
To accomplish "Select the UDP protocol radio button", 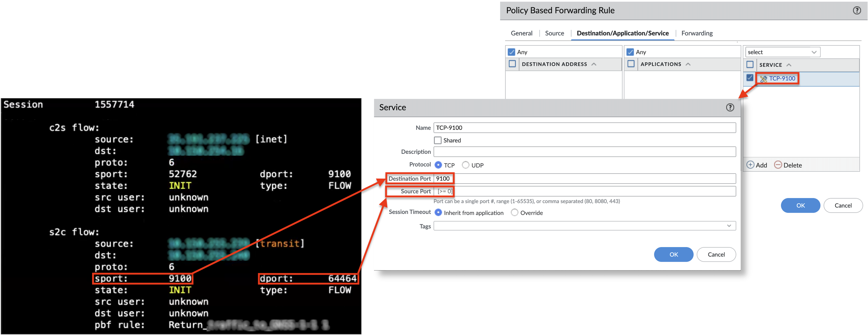I will click(465, 165).
